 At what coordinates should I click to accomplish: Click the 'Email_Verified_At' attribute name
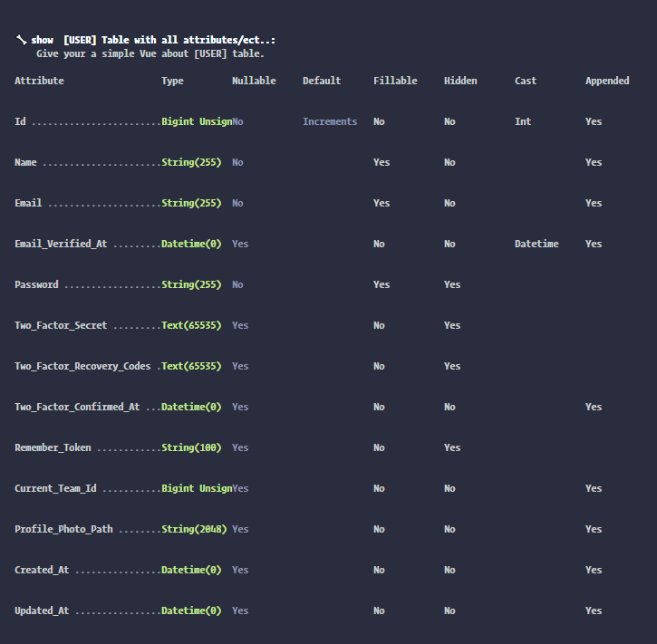point(61,244)
